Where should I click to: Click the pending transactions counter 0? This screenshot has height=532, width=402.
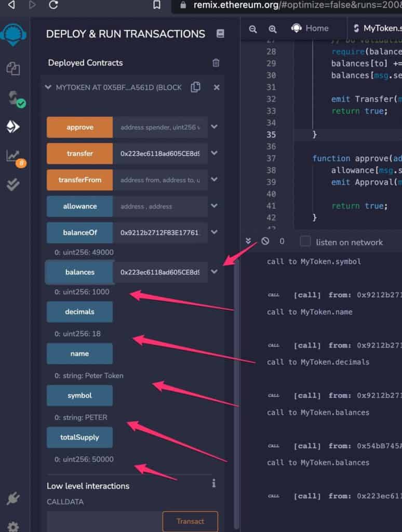pos(282,241)
